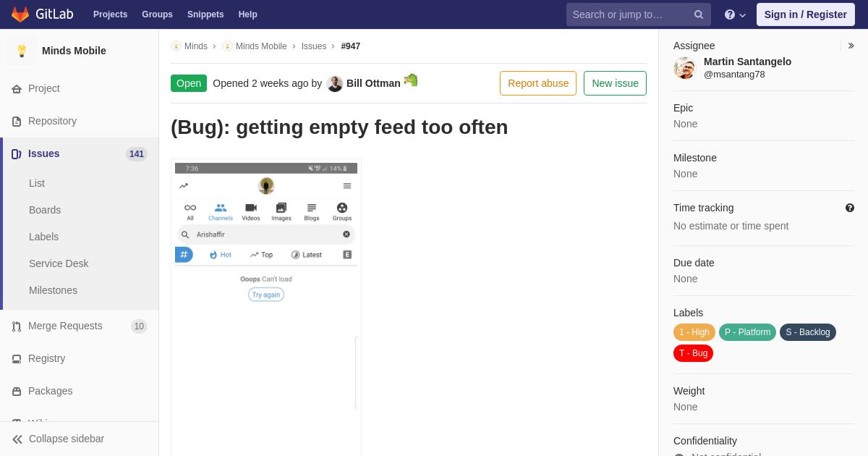
Task: Click the Repository file icon
Action: (17, 122)
